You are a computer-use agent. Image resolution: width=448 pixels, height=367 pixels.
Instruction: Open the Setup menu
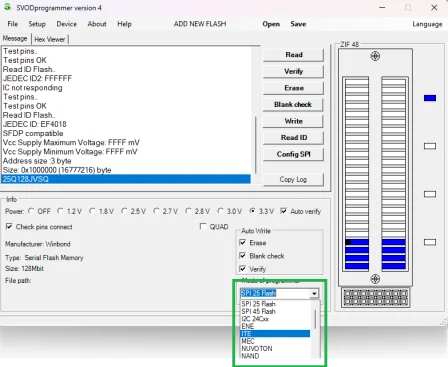(37, 24)
